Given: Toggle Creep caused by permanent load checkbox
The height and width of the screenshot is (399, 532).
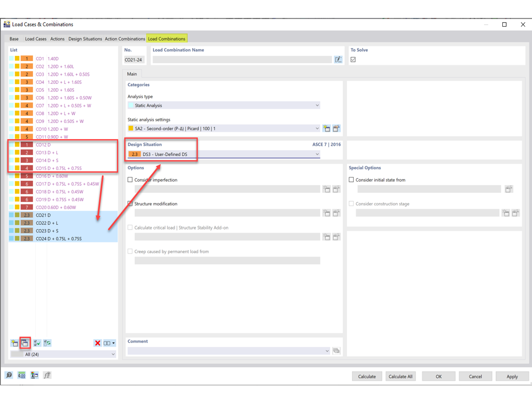Looking at the screenshot, I should click(x=130, y=252).
